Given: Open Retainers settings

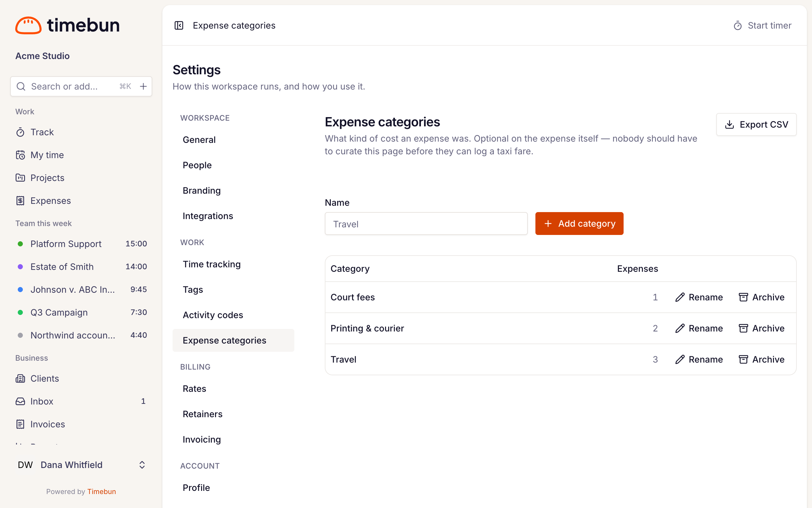Looking at the screenshot, I should [x=233, y=414].
